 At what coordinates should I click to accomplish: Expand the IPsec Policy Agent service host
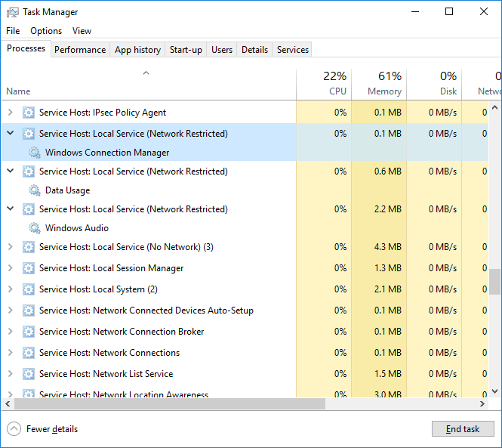pyautogui.click(x=10, y=113)
